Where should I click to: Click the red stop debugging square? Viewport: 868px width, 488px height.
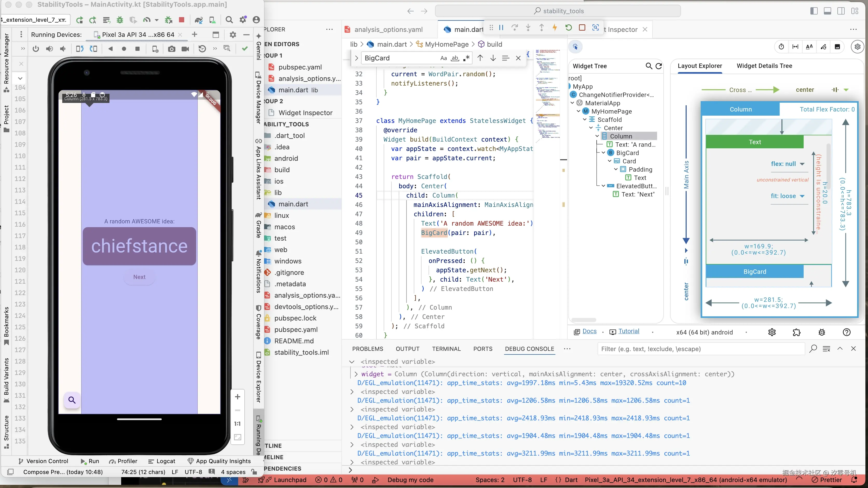(x=582, y=28)
